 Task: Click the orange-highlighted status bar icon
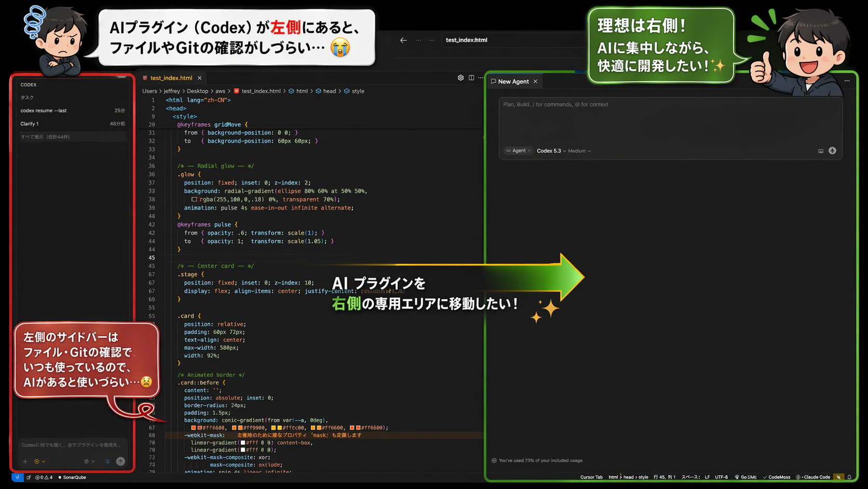838,477
